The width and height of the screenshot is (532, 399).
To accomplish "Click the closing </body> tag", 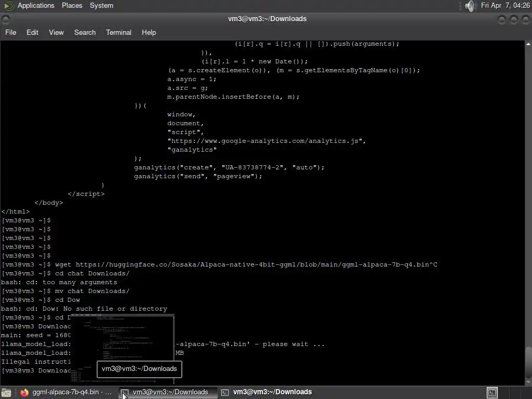I will (48, 203).
